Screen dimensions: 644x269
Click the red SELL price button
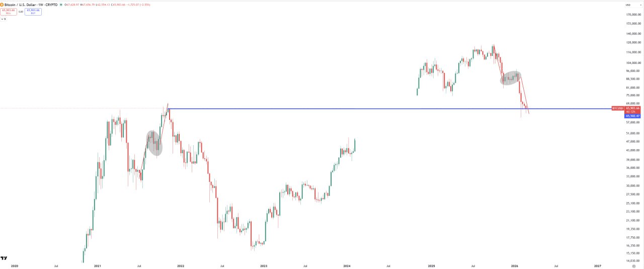9,11
